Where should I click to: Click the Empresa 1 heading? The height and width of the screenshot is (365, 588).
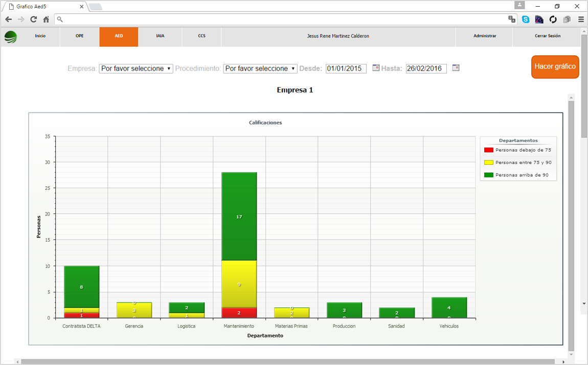coord(295,90)
